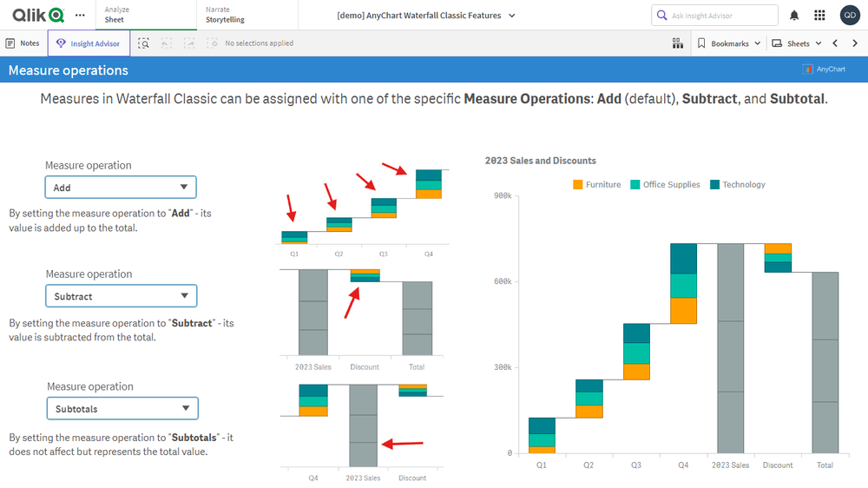Open the selections tool grid icon
868x488 pixels.
pyautogui.click(x=678, y=43)
